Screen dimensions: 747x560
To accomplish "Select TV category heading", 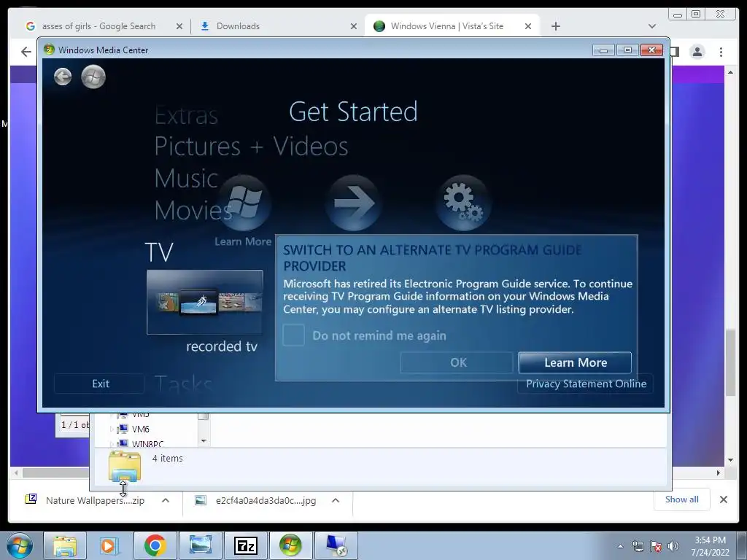I will pyautogui.click(x=159, y=252).
